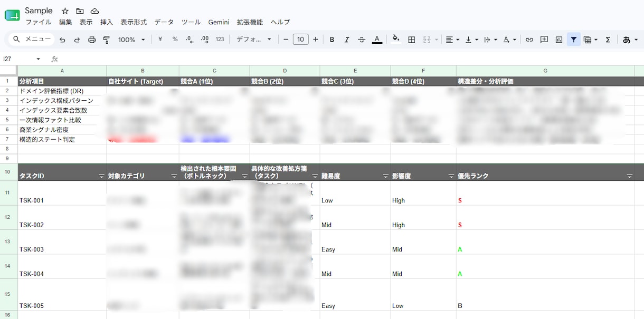The height and width of the screenshot is (319, 644).
Task: Apply yen currency format
Action: click(160, 40)
